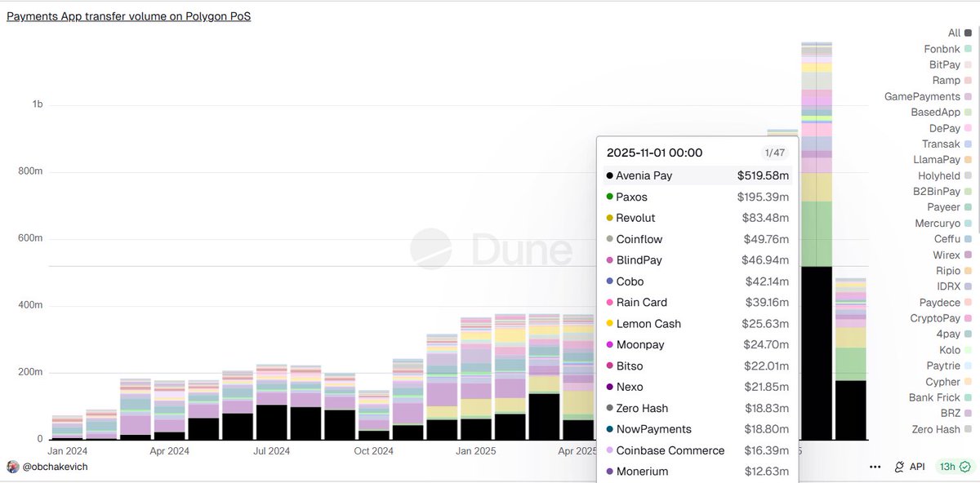Click the API plug icon
The height and width of the screenshot is (483, 980).
click(x=899, y=467)
